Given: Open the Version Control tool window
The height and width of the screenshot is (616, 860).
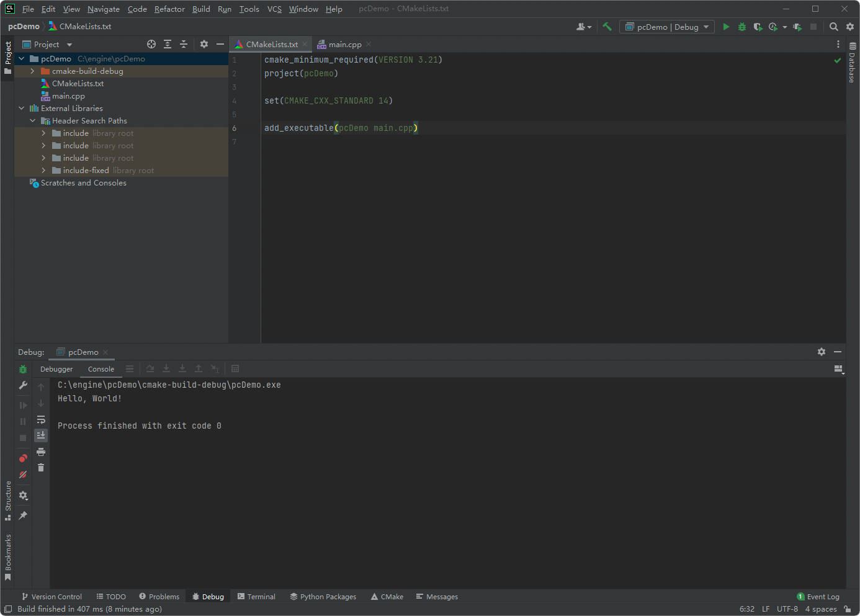Looking at the screenshot, I should pyautogui.click(x=52, y=597).
